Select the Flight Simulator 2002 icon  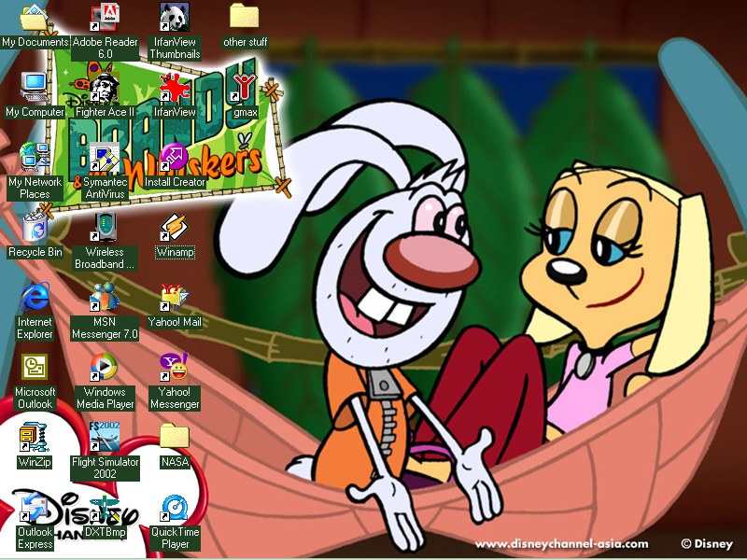[x=105, y=437]
